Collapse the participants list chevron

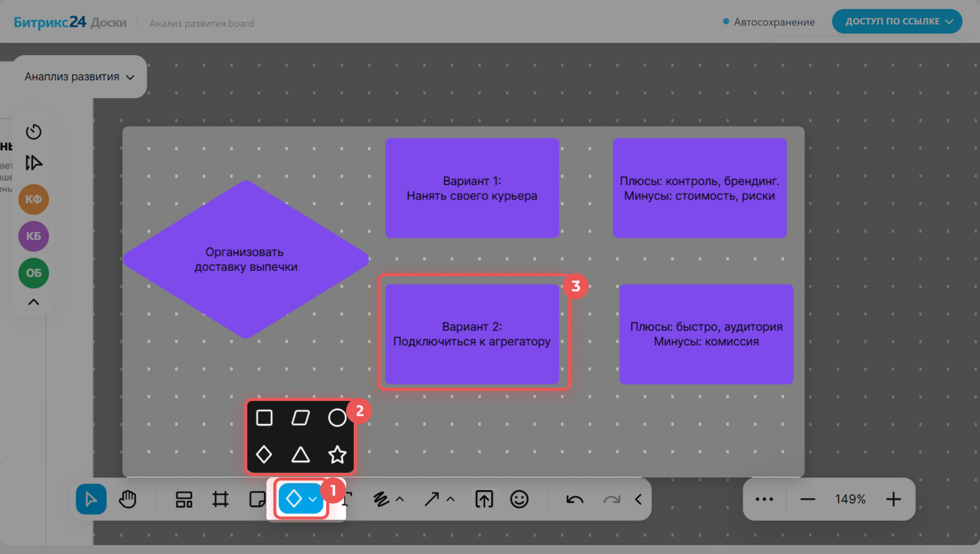(x=34, y=302)
